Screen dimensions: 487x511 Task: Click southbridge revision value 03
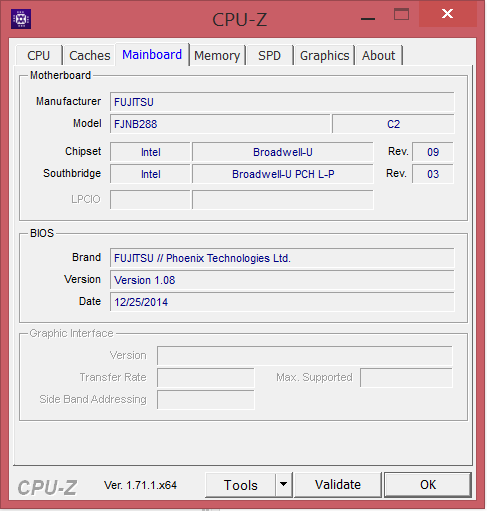[433, 174]
